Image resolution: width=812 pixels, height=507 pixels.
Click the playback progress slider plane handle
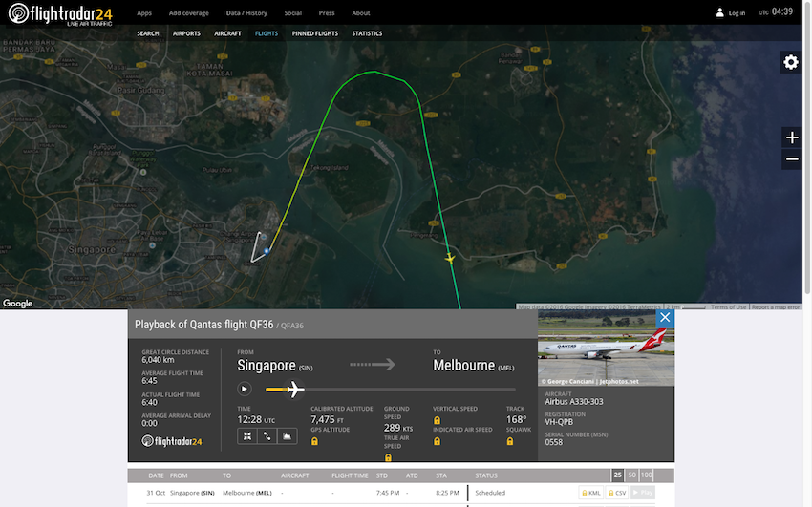294,389
